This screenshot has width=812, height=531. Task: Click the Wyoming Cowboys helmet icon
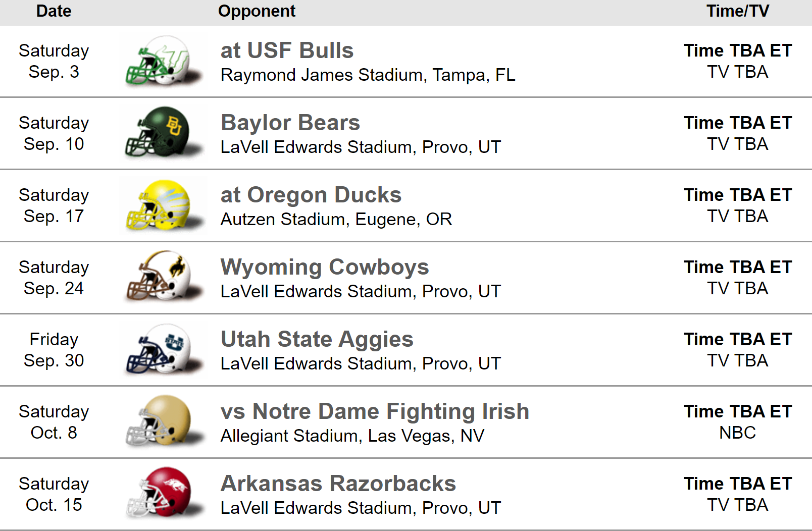(163, 277)
